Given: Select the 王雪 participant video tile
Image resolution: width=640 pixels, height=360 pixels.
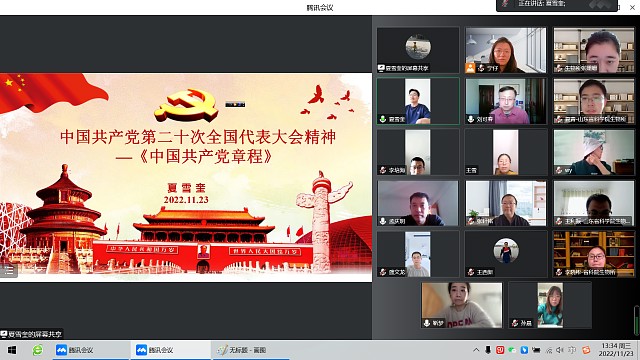Looking at the screenshot, I should [506, 152].
